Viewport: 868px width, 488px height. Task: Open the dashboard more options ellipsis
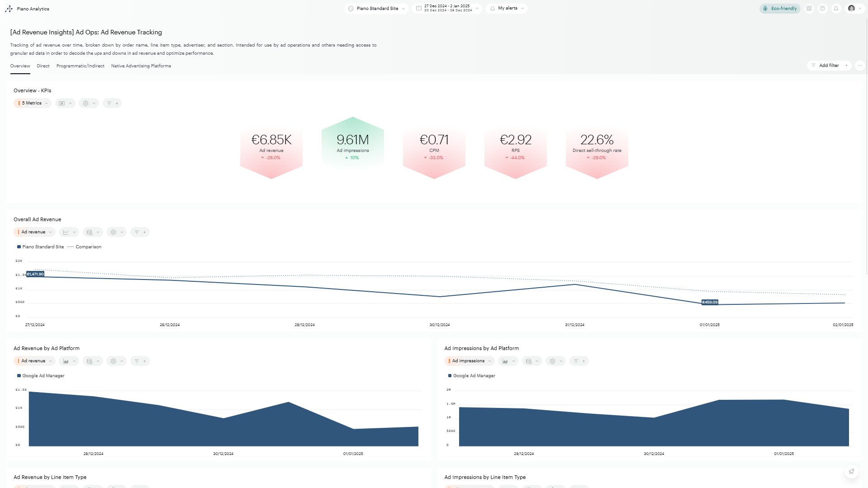[860, 66]
